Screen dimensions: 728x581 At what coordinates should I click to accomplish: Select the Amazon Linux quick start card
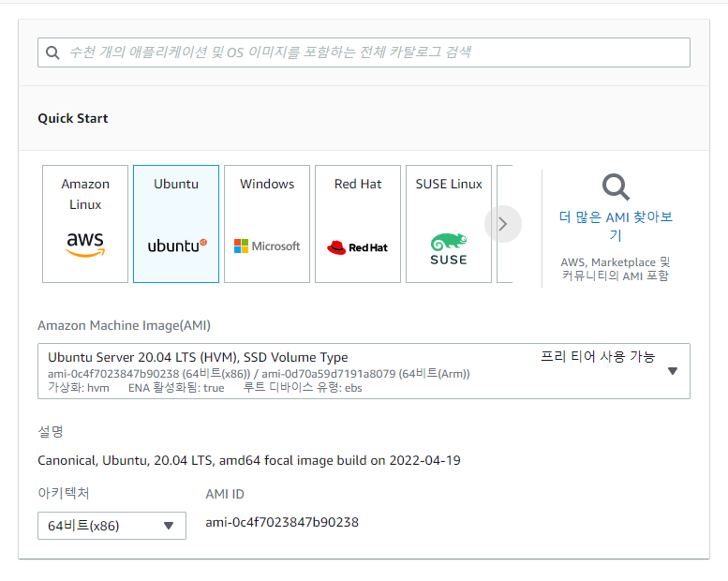coord(85,224)
